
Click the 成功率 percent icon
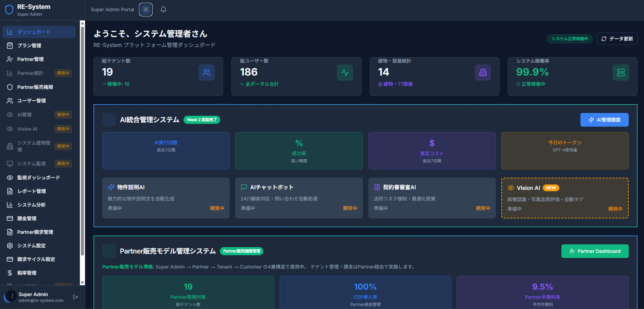299,143
